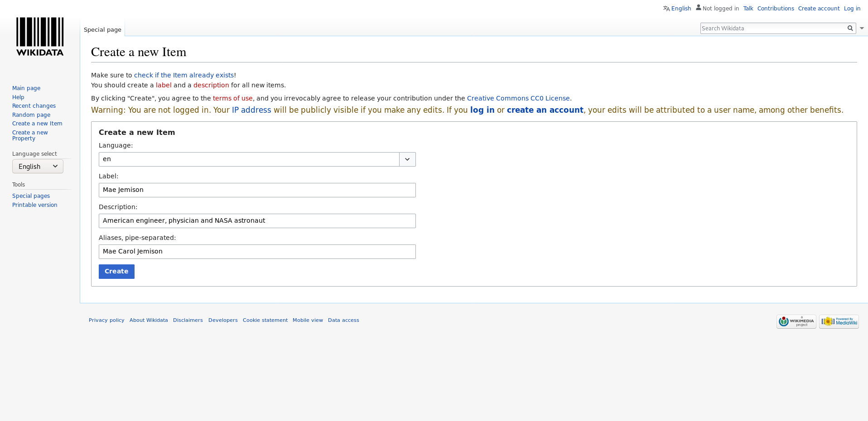Click the user icon beside Not logged in
868x421 pixels.
699,8
